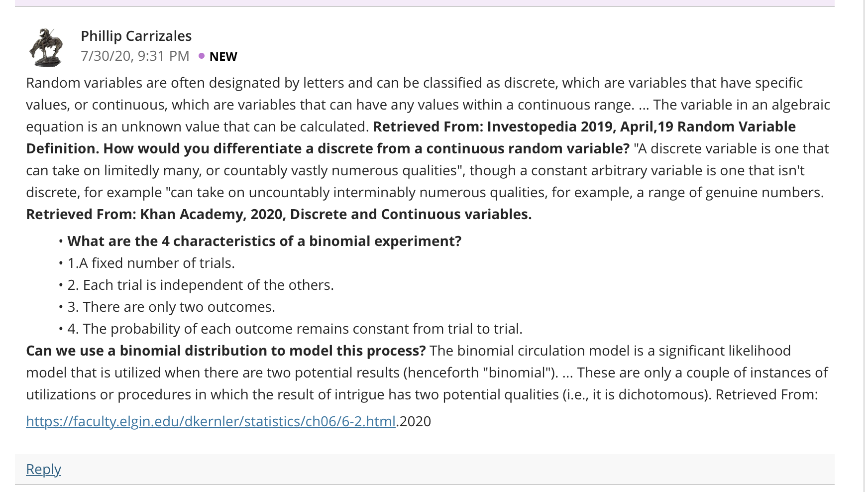868x492 pixels.
Task: Click the bullet about probability remaining constant
Action: click(x=295, y=329)
